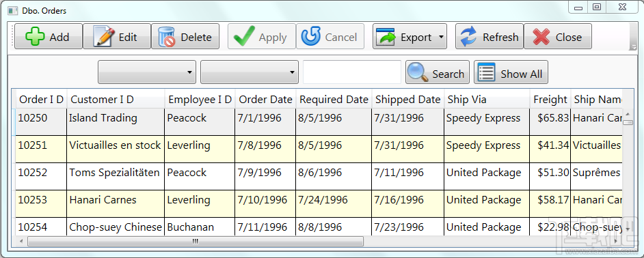
Task: Click the Show All list icon
Action: coord(487,72)
